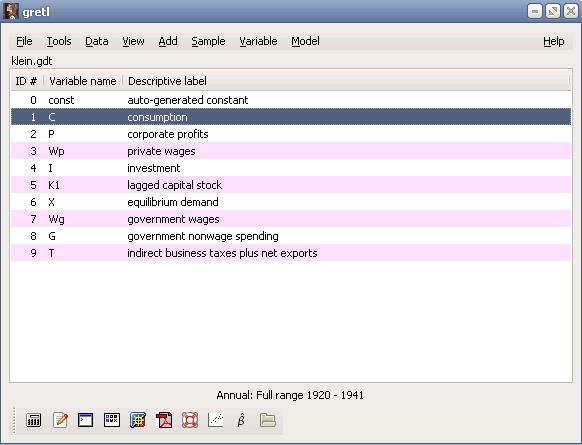582x445 pixels.
Task: Select the K1 lagged capital stock row
Action: [x=291, y=185]
